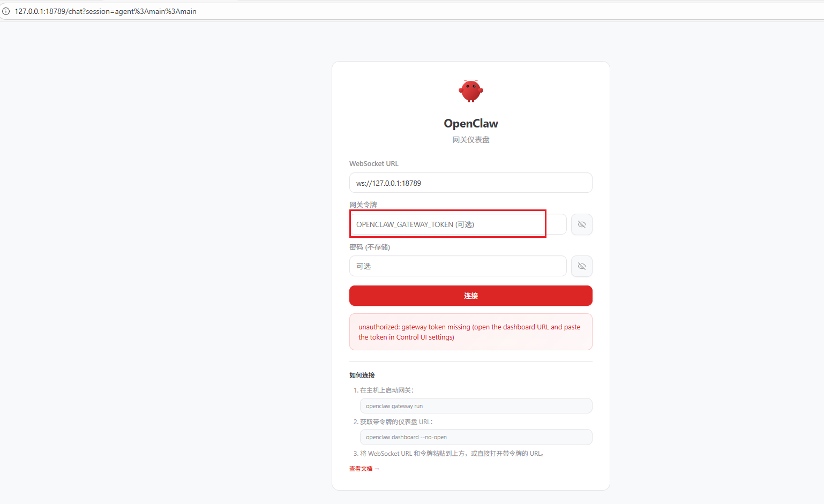Toggle visibility of the gateway token field
824x504 pixels.
point(582,224)
